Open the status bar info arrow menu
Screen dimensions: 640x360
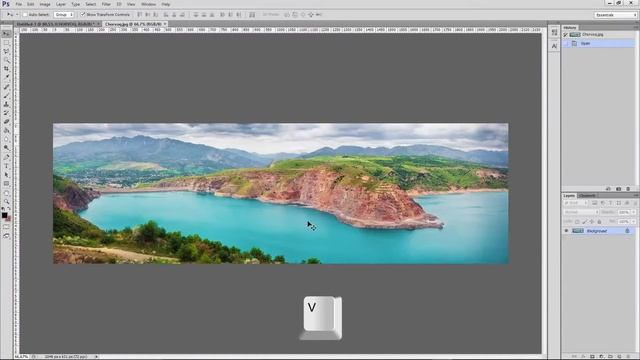pyautogui.click(x=97, y=356)
